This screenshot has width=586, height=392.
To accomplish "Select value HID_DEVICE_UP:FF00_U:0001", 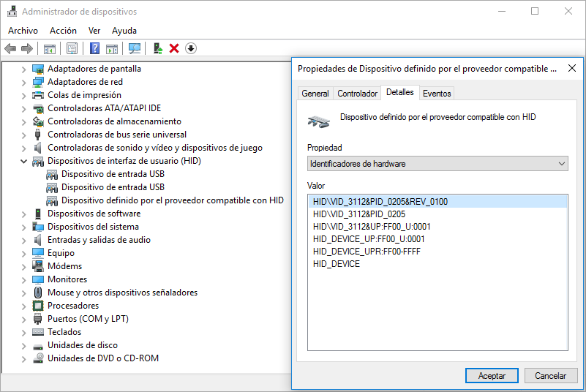I will click(437, 239).
